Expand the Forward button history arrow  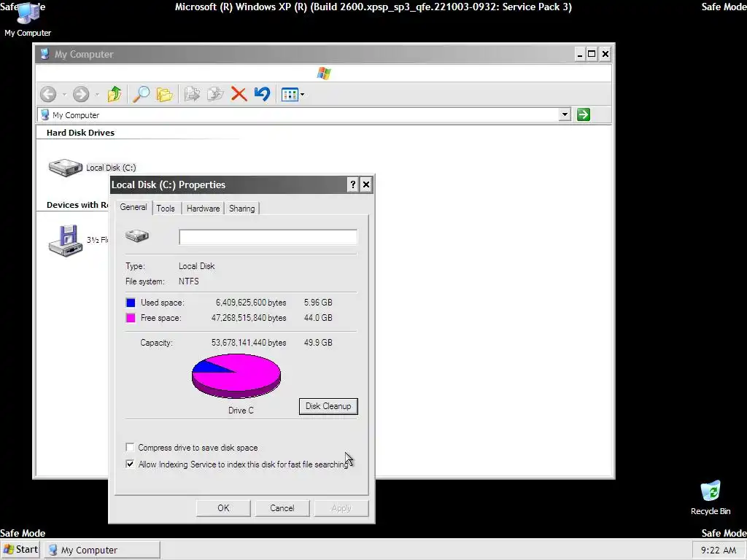(97, 95)
